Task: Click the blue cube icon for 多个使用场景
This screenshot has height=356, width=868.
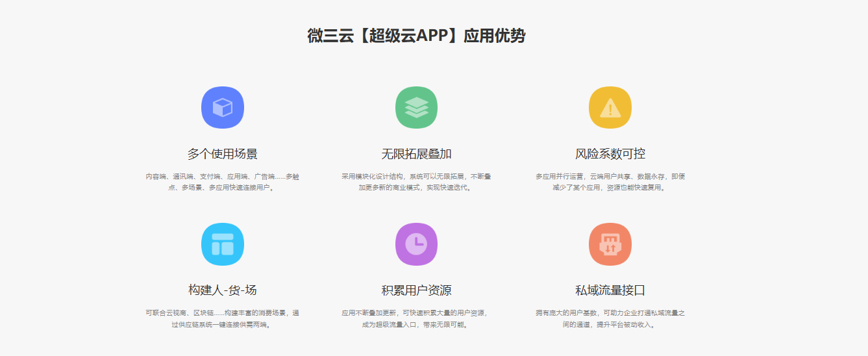Action: (223, 107)
